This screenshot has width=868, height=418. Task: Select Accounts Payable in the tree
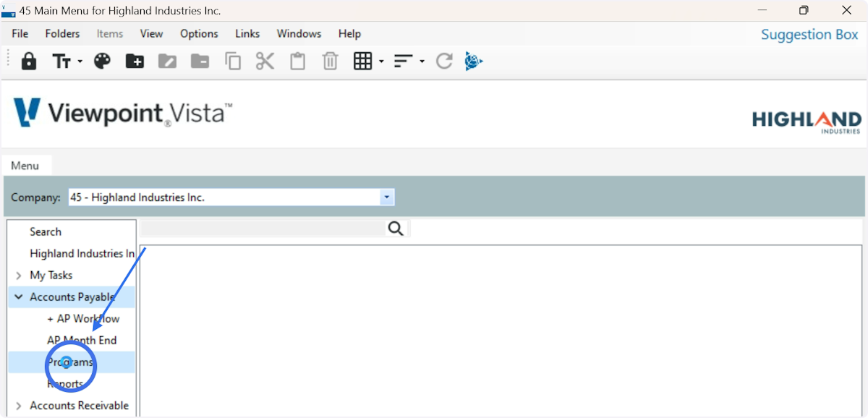point(72,297)
